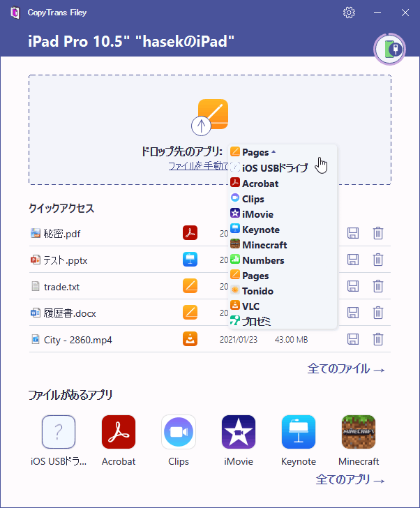This screenshot has height=508, width=420.
Task: Click Pages app icon in 履歴書.docx row
Action: point(190,313)
